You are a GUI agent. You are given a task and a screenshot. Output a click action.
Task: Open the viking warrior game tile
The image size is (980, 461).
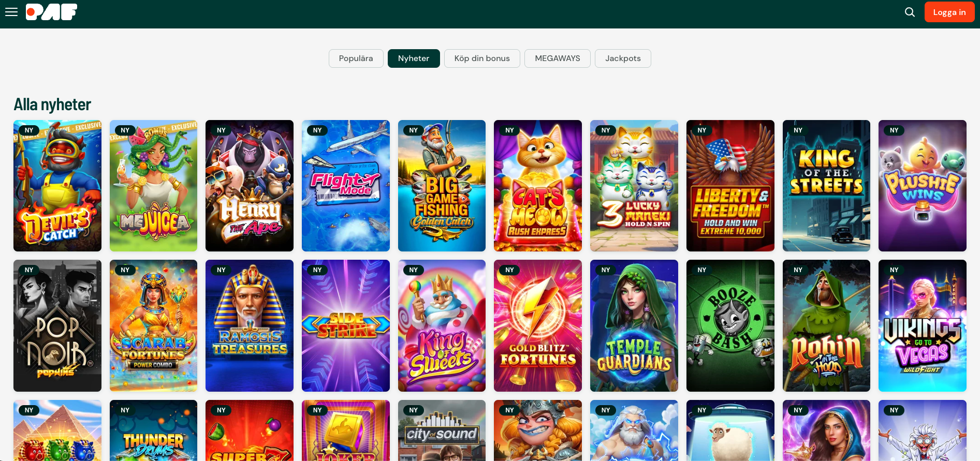pyautogui.click(x=538, y=430)
